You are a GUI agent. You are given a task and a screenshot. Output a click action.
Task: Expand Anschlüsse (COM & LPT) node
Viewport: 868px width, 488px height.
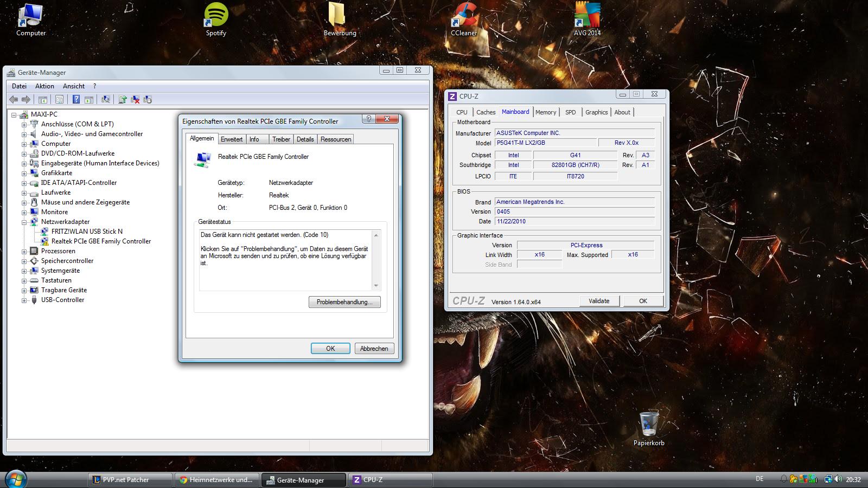tap(24, 124)
